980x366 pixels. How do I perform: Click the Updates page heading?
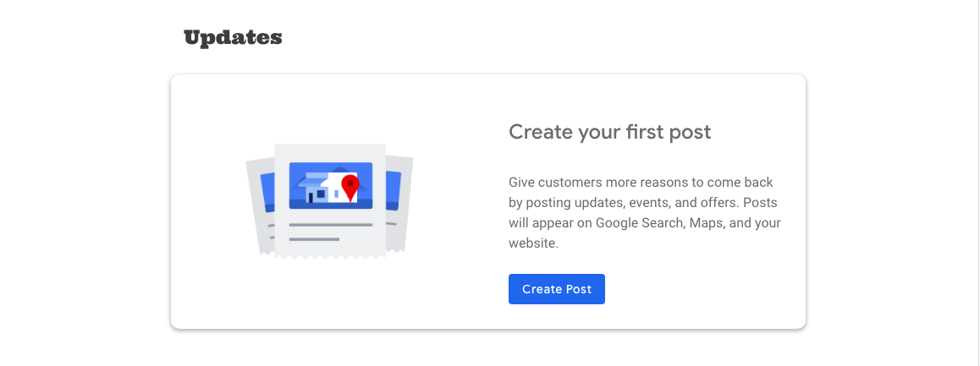coord(233,38)
